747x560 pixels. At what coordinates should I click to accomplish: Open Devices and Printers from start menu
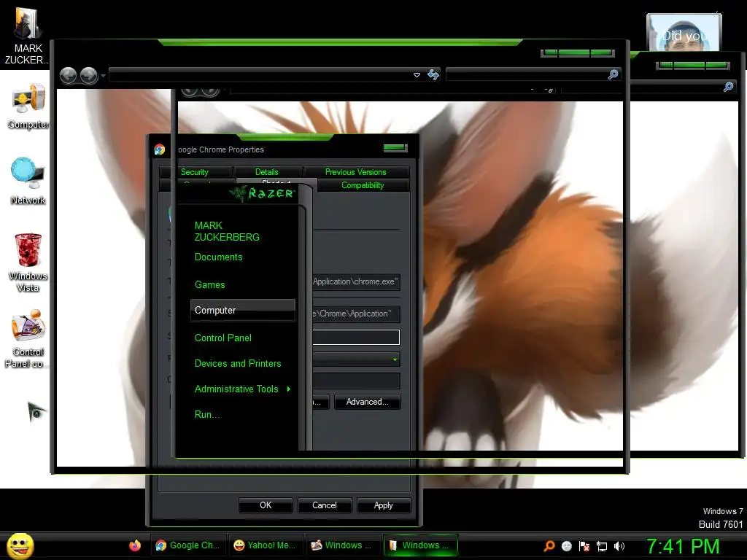click(x=238, y=363)
